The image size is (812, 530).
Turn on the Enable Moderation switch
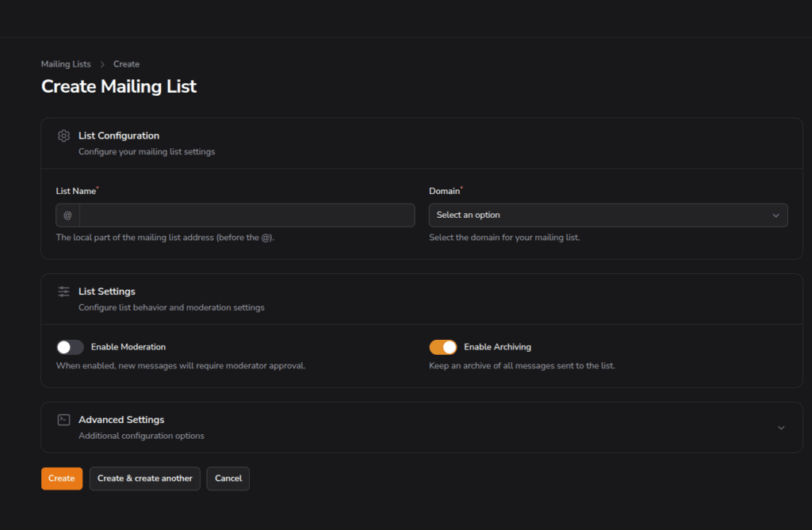pyautogui.click(x=70, y=347)
